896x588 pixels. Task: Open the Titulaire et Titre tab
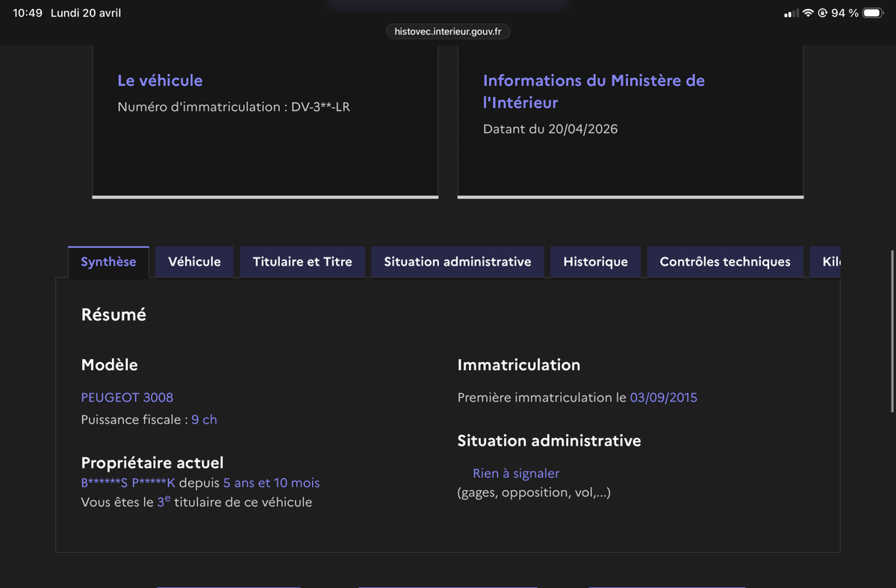(302, 262)
